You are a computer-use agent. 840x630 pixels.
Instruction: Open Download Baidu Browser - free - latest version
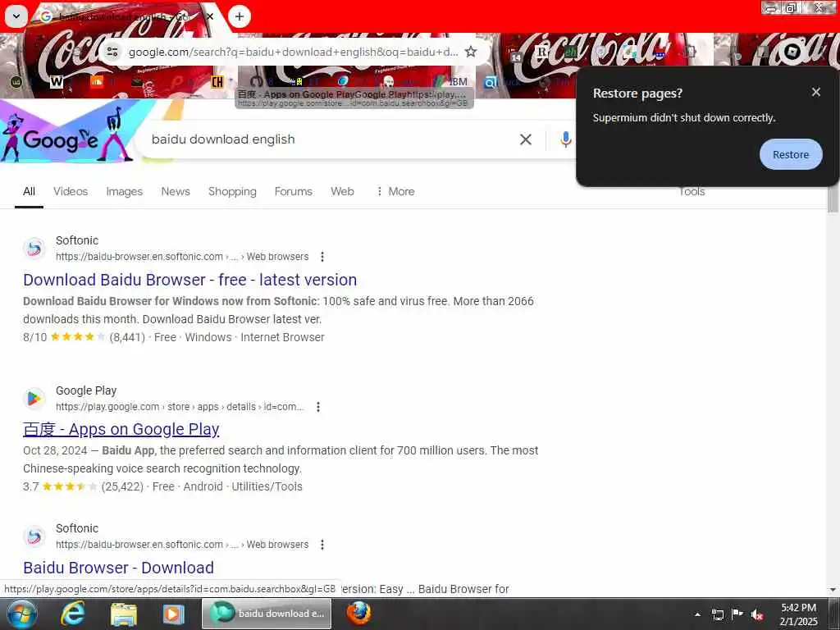click(x=189, y=280)
